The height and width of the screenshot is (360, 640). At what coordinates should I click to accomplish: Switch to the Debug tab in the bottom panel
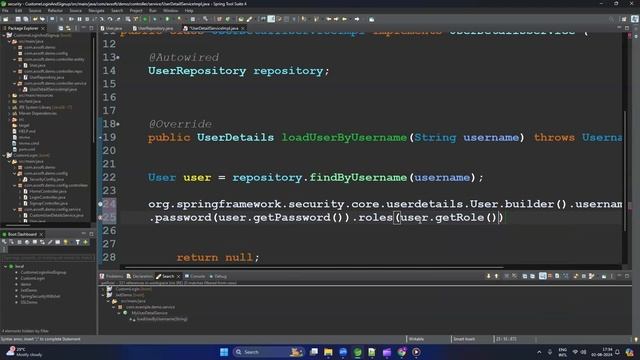[218, 276]
